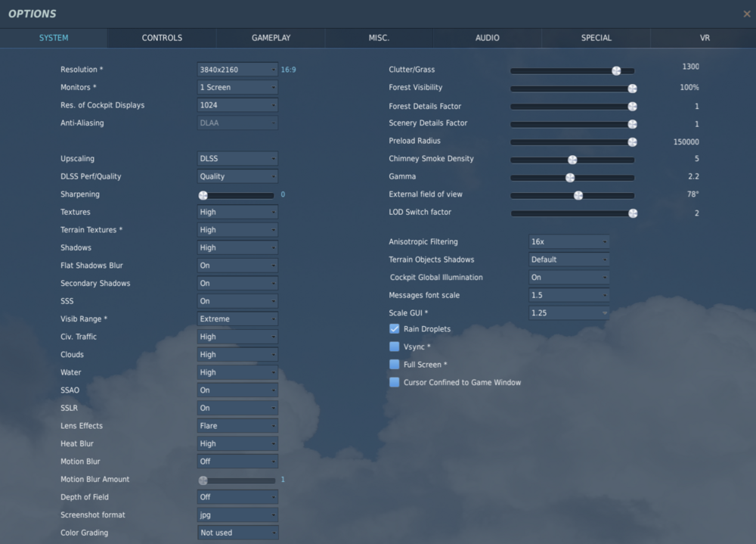Open the Terrain Objects Shadows dropdown

click(x=569, y=260)
